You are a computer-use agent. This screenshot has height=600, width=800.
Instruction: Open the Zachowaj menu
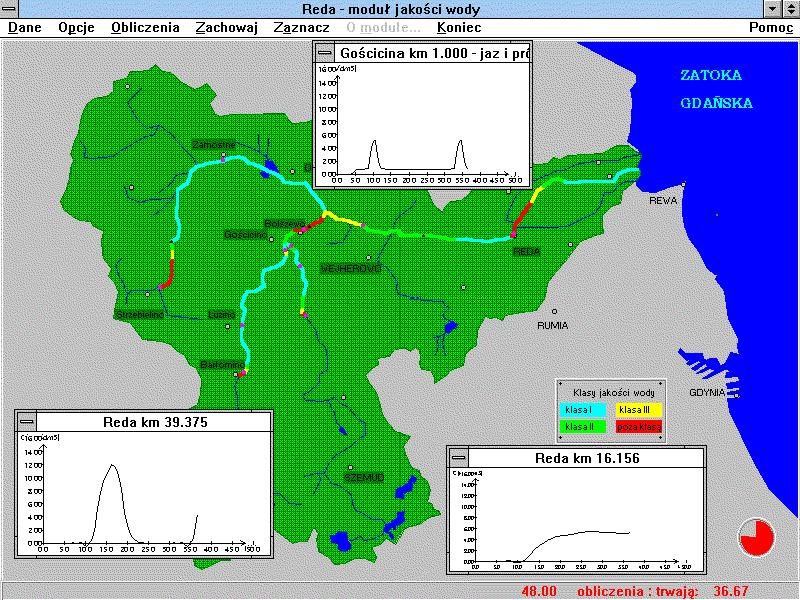[x=227, y=28]
